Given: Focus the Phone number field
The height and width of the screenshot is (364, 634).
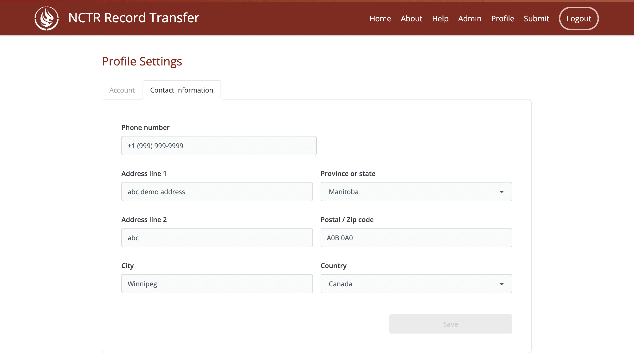Looking at the screenshot, I should (x=219, y=146).
